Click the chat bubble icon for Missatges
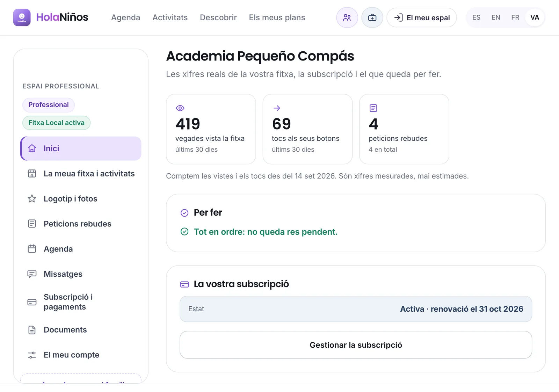The image size is (559, 392). [x=32, y=274]
